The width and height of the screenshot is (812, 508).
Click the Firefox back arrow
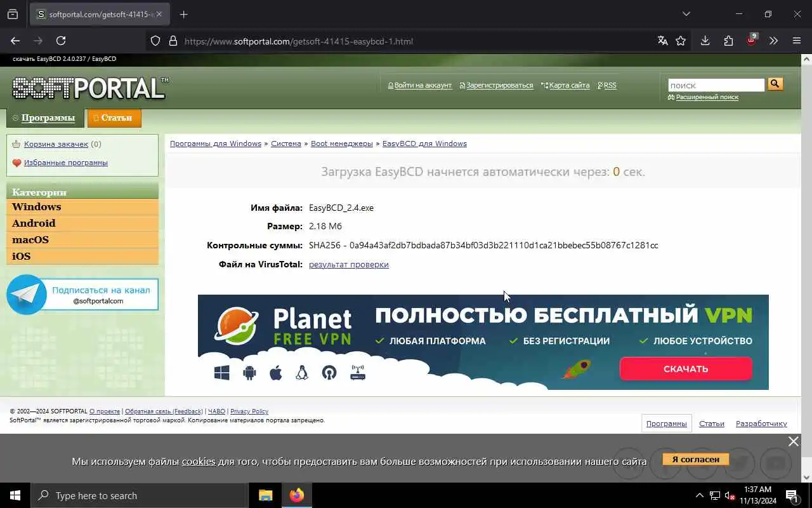pyautogui.click(x=15, y=41)
